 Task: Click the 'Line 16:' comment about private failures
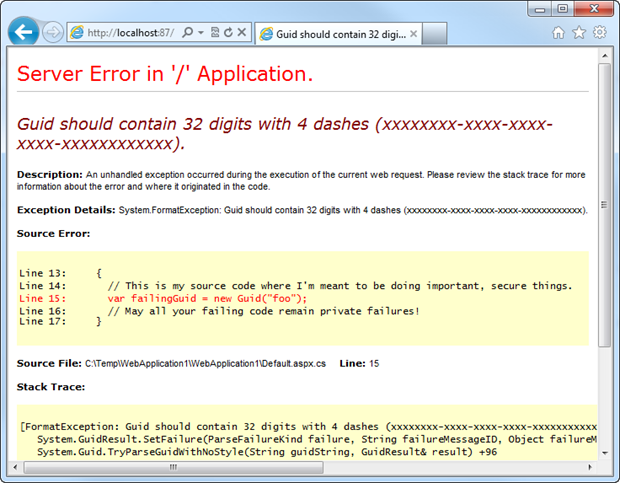pyautogui.click(x=219, y=311)
